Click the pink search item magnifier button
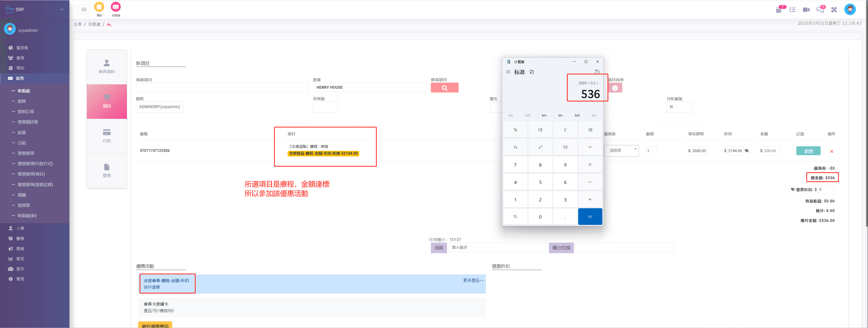Screen dimensions: 868x328 tap(444, 88)
